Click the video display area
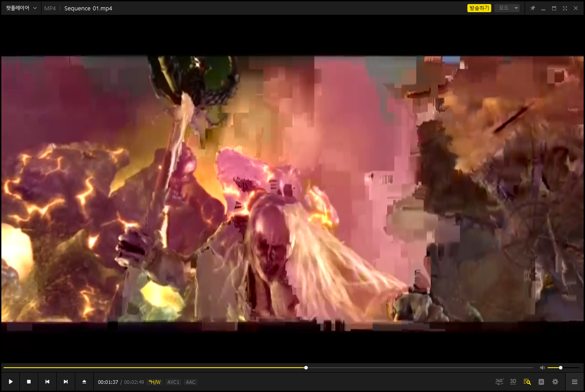Viewport: 585px width, 392px height. click(x=292, y=189)
